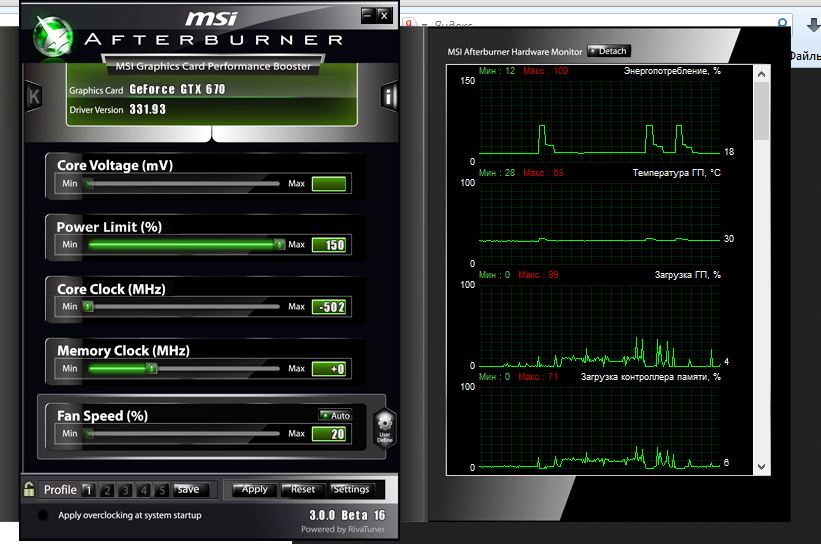Image resolution: width=821 pixels, height=544 pixels.
Task: Select profile slot 5
Action: pos(162,490)
